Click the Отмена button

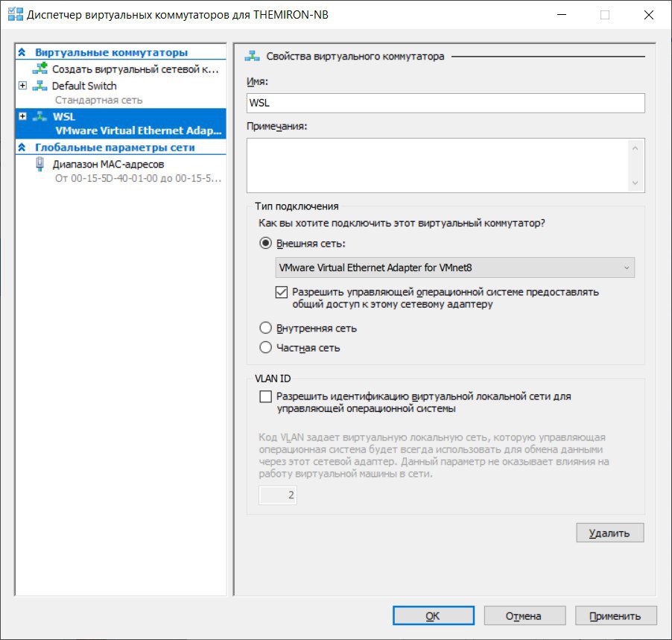pyautogui.click(x=524, y=615)
